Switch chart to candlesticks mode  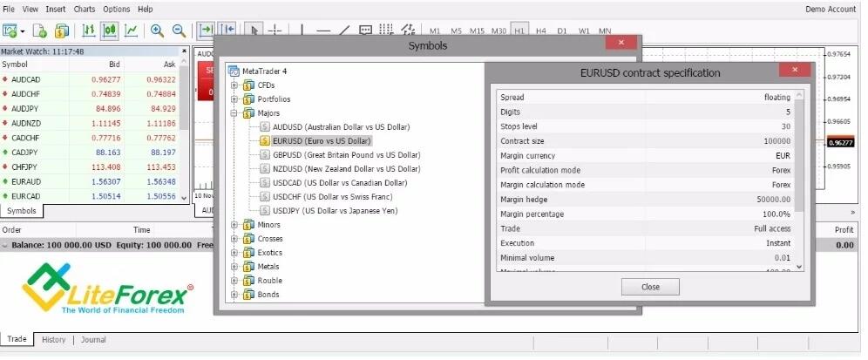click(110, 31)
